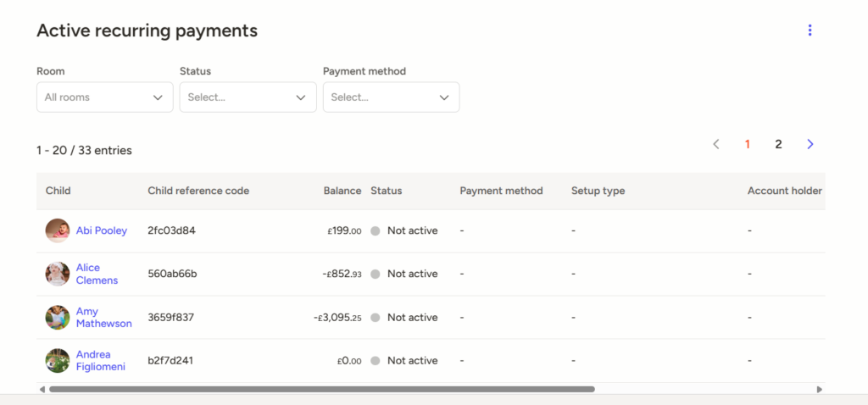Click the Balance column header
The height and width of the screenshot is (405, 868).
(x=342, y=191)
